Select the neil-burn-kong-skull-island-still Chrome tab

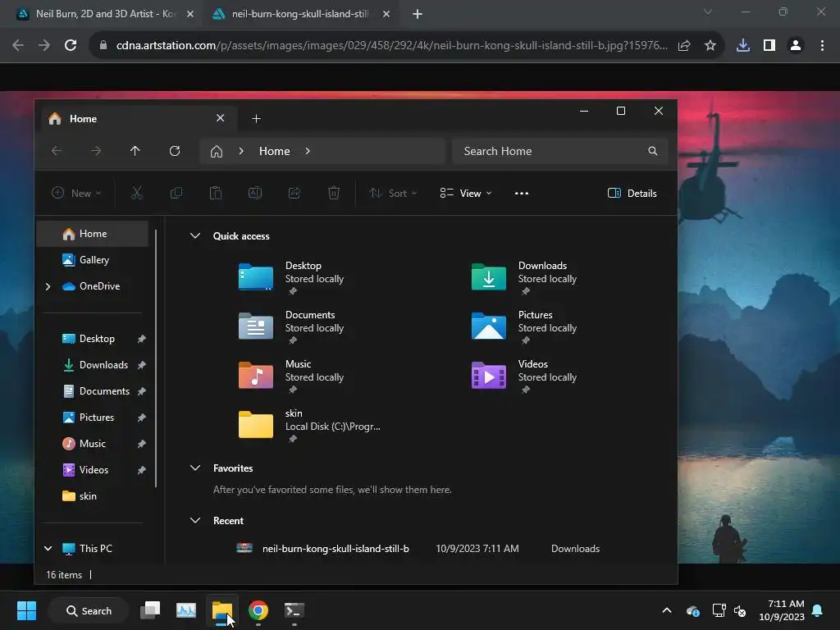(x=300, y=14)
